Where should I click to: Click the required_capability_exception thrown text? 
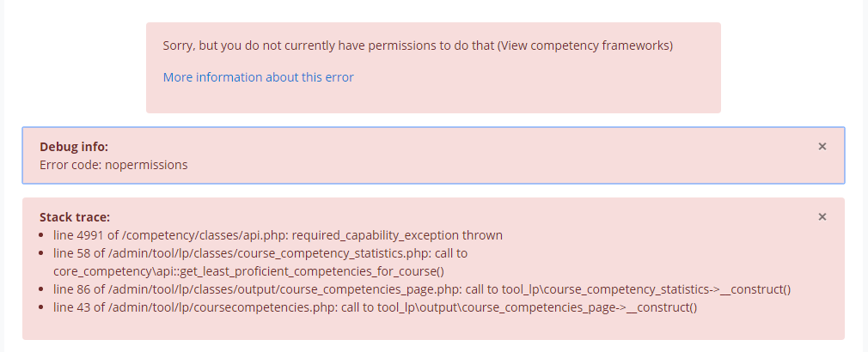coord(397,235)
